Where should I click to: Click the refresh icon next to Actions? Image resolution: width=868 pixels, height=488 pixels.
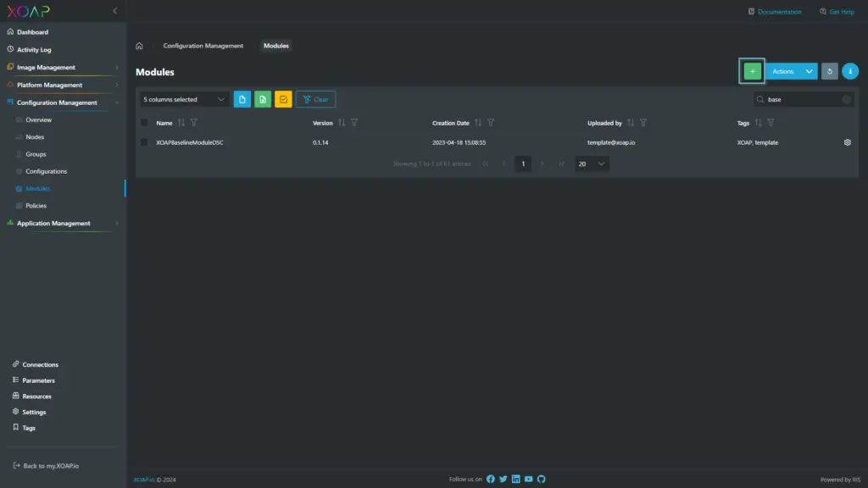point(829,71)
